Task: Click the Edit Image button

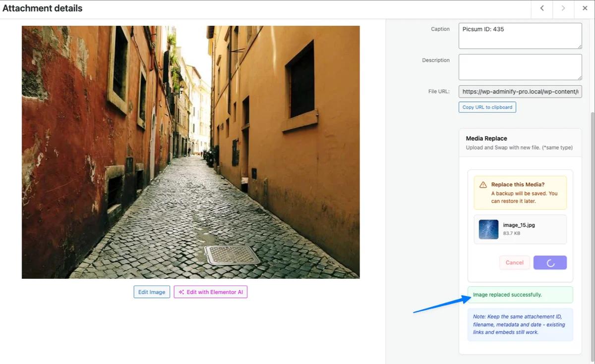Action: click(152, 292)
